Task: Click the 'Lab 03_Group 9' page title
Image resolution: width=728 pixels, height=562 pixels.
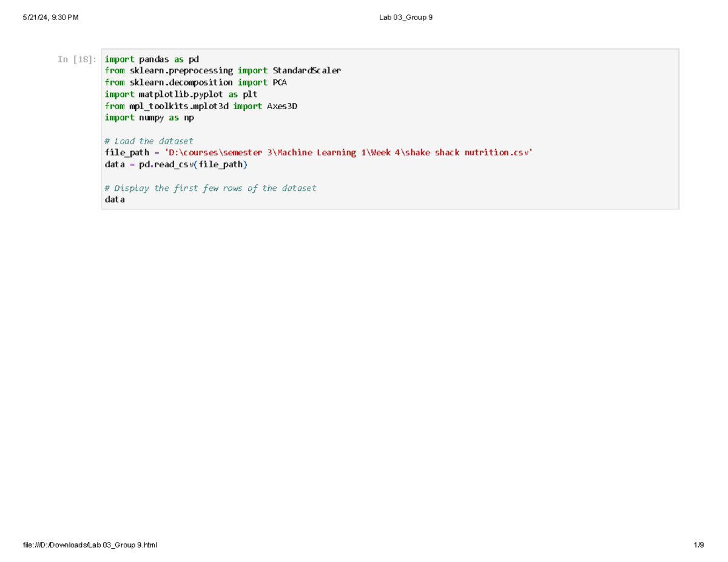Action: (x=406, y=18)
